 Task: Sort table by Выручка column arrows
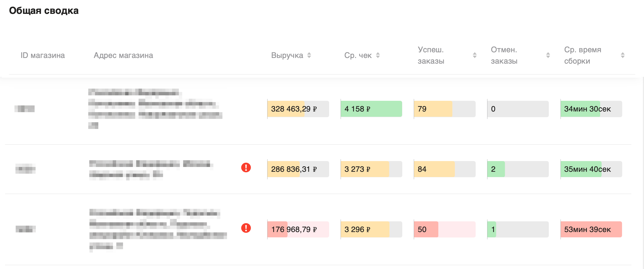pos(309,55)
